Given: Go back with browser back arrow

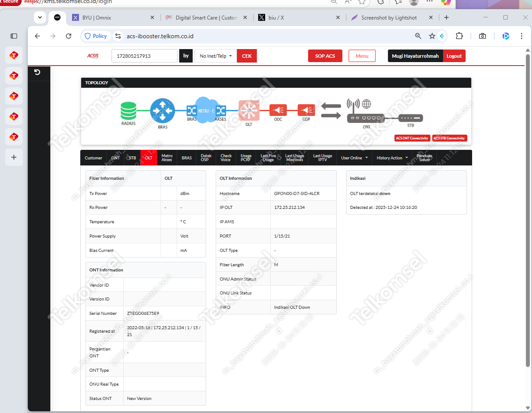Looking at the screenshot, I should click(37, 36).
